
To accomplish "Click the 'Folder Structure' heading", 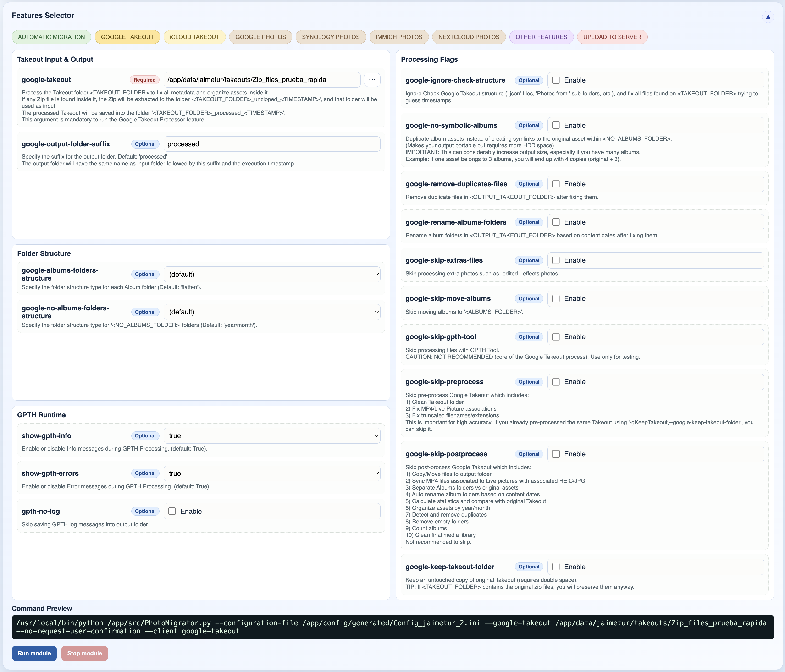I will 44,253.
